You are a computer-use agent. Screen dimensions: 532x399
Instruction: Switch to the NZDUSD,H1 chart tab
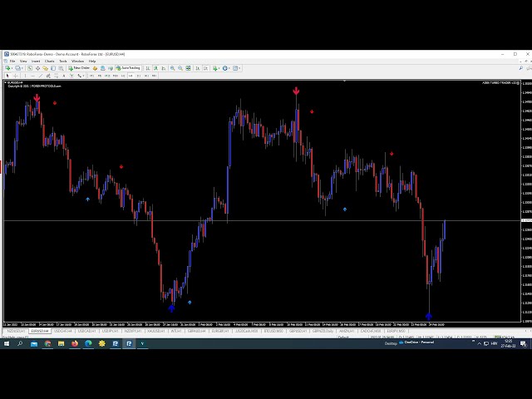[15, 331]
